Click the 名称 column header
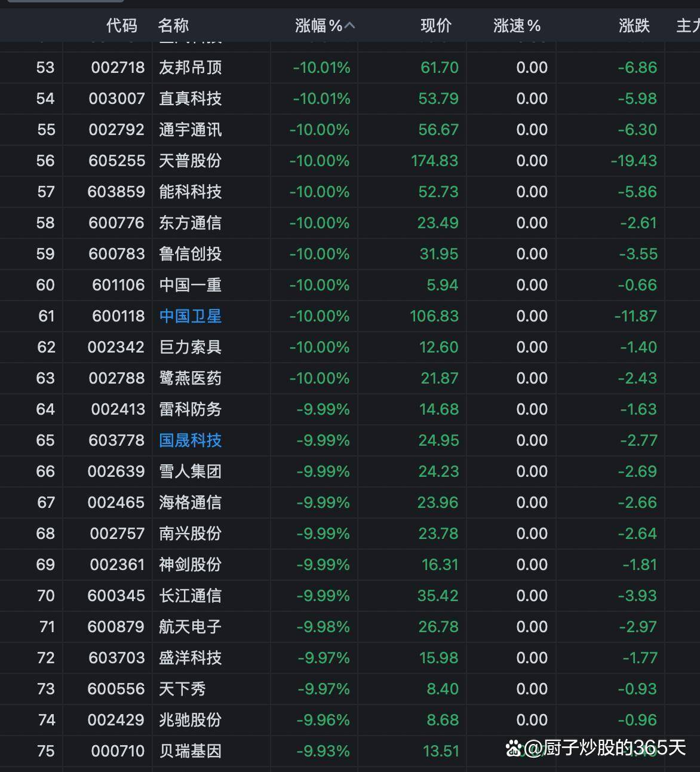 pyautogui.click(x=173, y=26)
